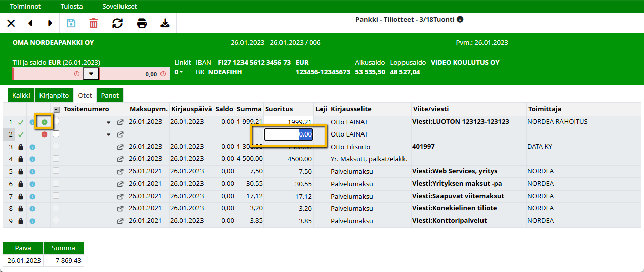Image resolution: width=644 pixels, height=272 pixels.
Task: Click the download import icon
Action: pyautogui.click(x=165, y=23)
